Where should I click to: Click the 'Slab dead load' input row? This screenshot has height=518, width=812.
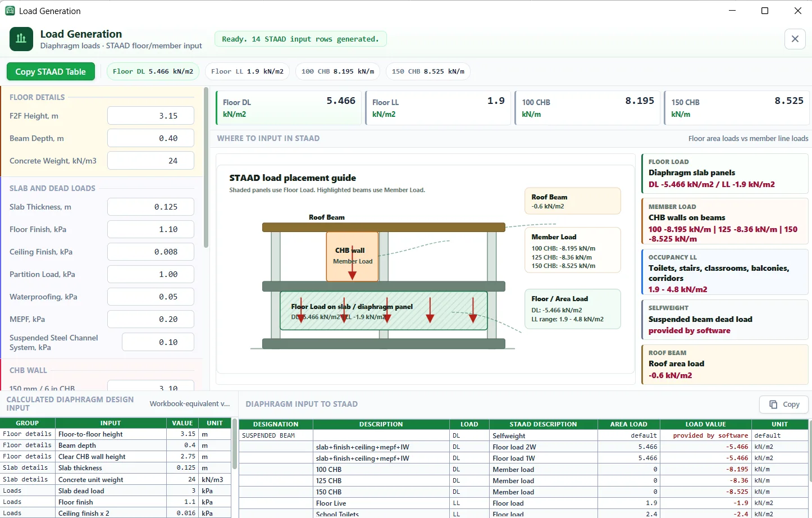[115, 491]
